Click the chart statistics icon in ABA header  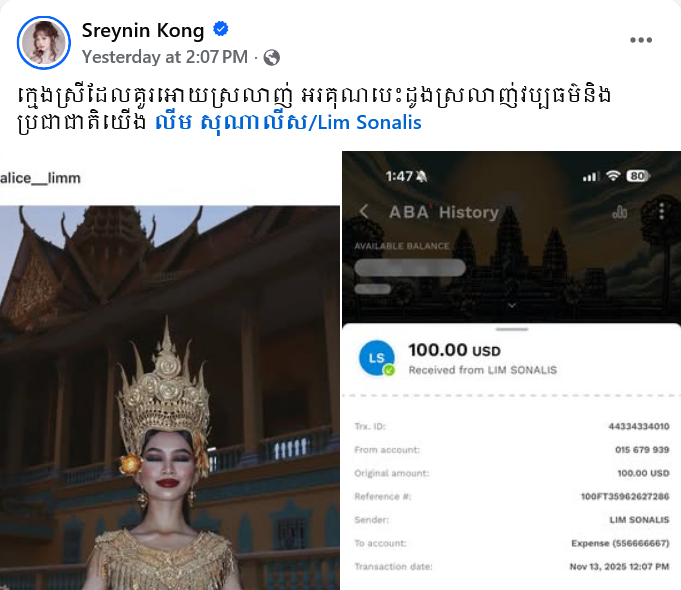coord(619,212)
